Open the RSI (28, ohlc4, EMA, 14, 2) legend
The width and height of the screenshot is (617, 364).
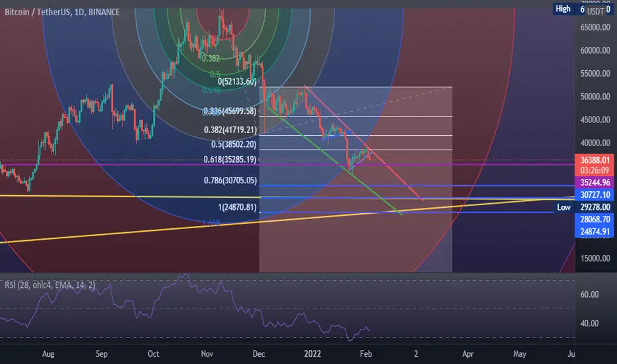[50, 285]
